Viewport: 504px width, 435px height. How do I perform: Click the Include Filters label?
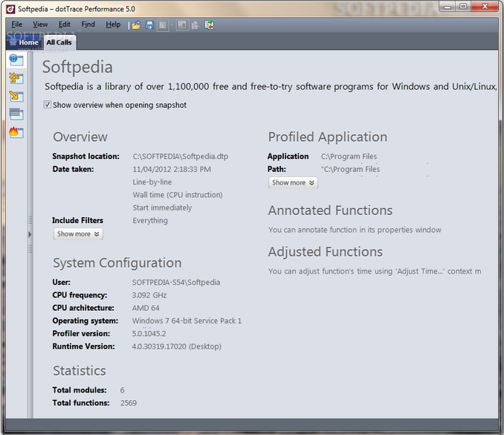[77, 221]
